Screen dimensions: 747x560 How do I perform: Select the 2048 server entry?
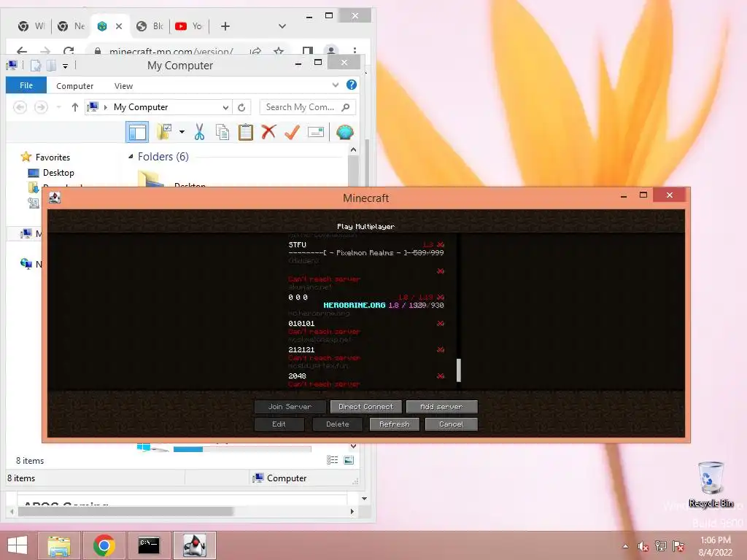click(x=366, y=380)
